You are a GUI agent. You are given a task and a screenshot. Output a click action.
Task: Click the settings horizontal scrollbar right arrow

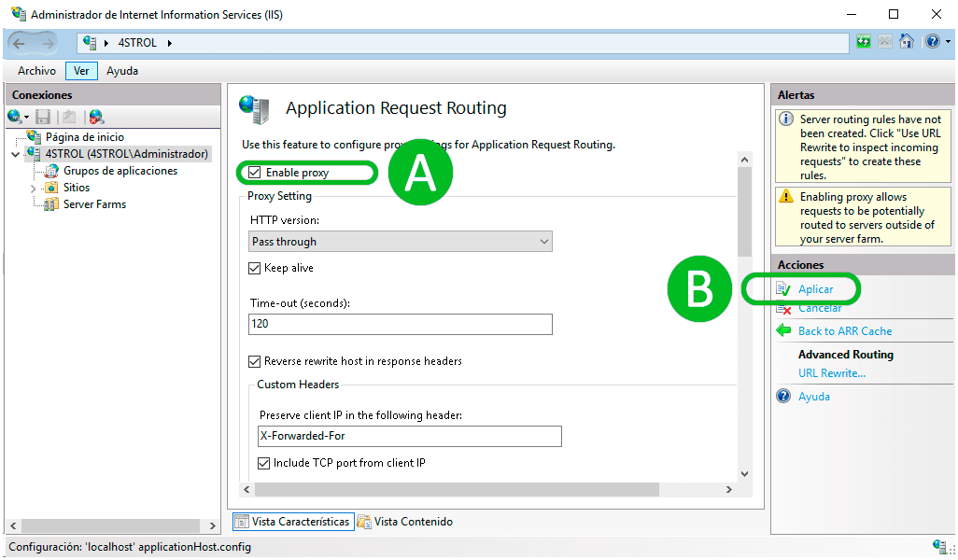click(729, 489)
